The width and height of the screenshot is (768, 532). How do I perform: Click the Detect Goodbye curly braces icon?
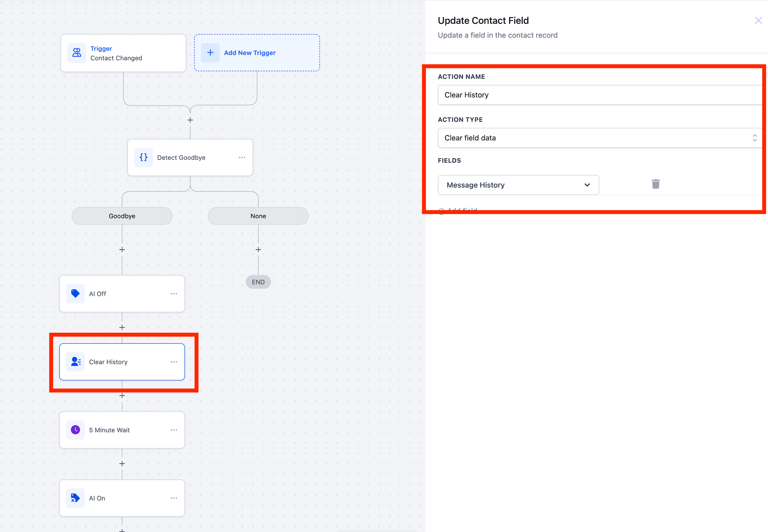[x=143, y=157]
